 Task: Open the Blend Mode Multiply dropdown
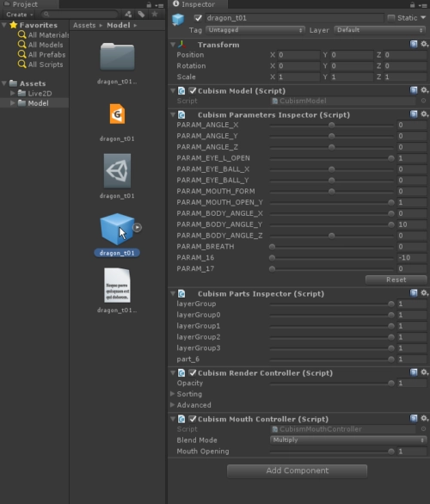[348, 440]
